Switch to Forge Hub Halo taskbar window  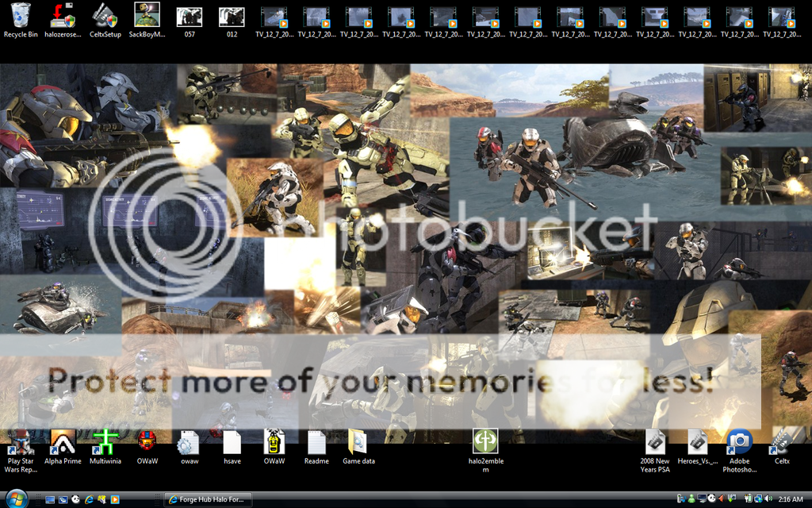pos(208,499)
